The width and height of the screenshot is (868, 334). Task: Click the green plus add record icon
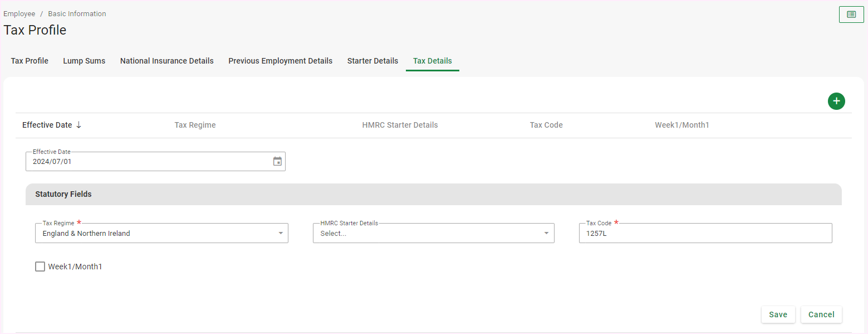836,101
